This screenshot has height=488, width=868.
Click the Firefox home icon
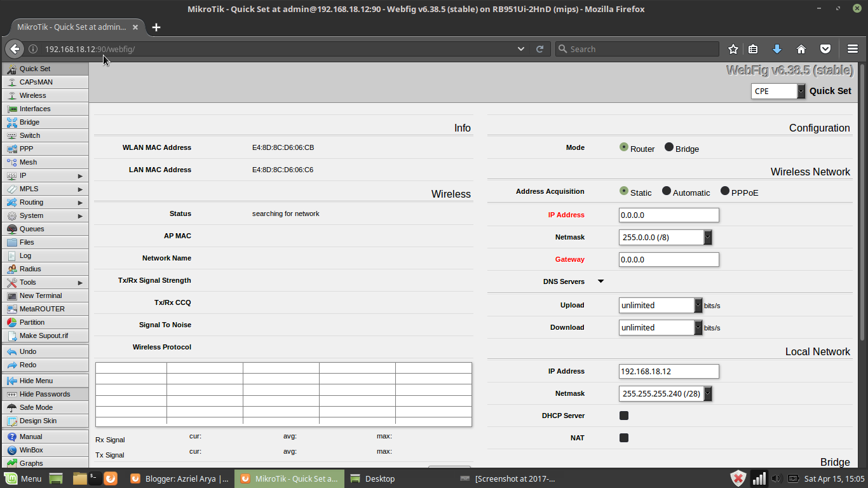pyautogui.click(x=801, y=49)
